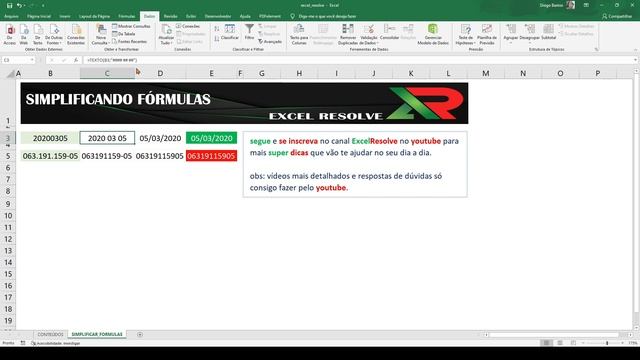
Task: Select SIMPLIFICAR FORMULAS sheet tab
Action: point(97,335)
